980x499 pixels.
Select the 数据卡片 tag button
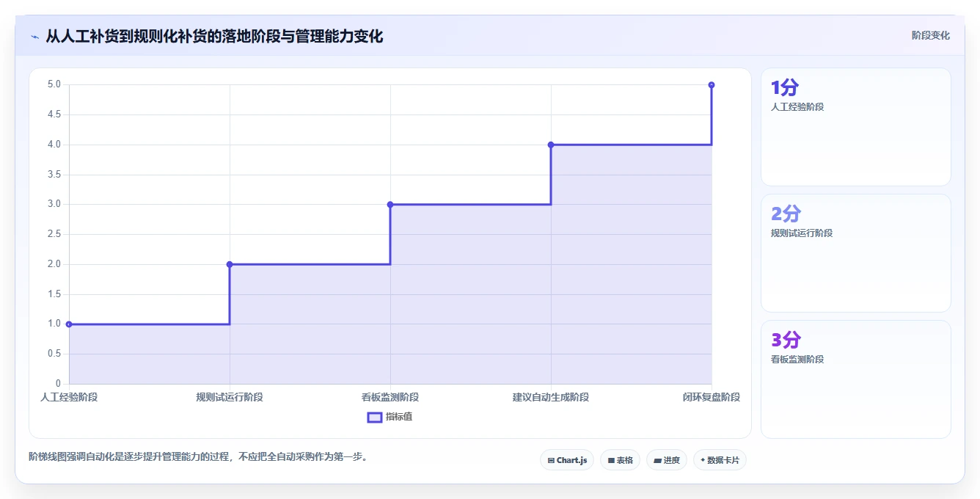pos(720,460)
